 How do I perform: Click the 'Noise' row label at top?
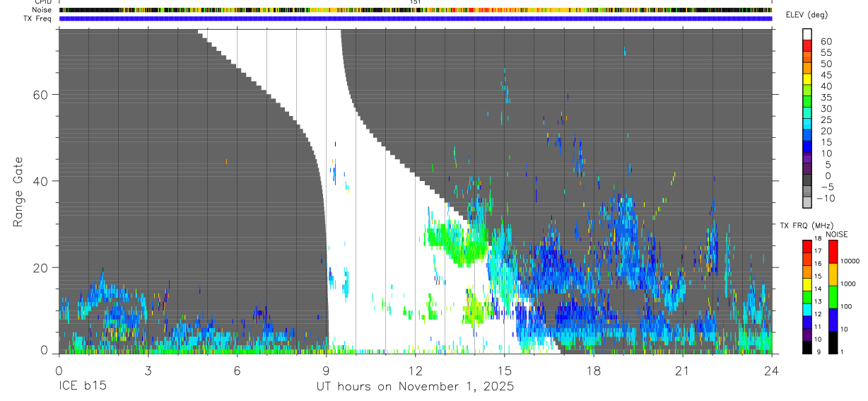[42, 10]
